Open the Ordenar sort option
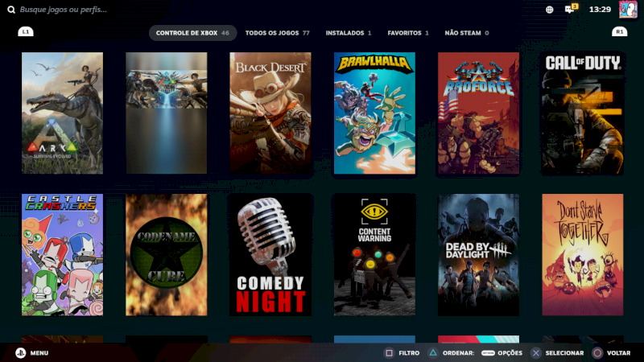The width and height of the screenshot is (644, 362). (458, 353)
